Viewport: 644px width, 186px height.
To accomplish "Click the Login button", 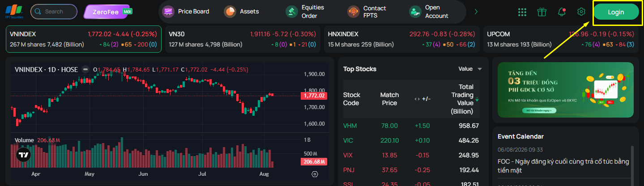I will [x=616, y=12].
